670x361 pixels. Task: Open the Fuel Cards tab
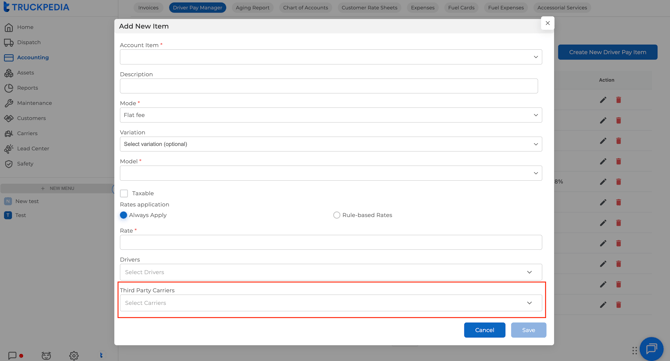(461, 8)
